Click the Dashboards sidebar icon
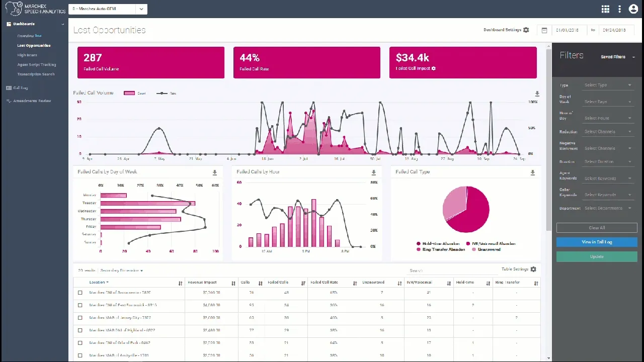The height and width of the screenshot is (362, 644). 9,24
